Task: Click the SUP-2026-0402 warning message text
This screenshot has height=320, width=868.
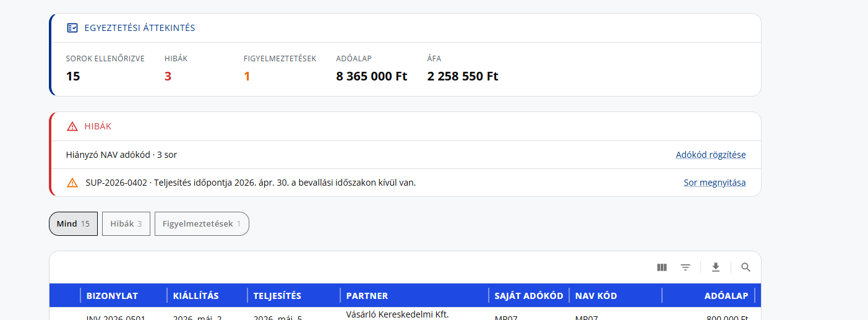Action: 251,183
